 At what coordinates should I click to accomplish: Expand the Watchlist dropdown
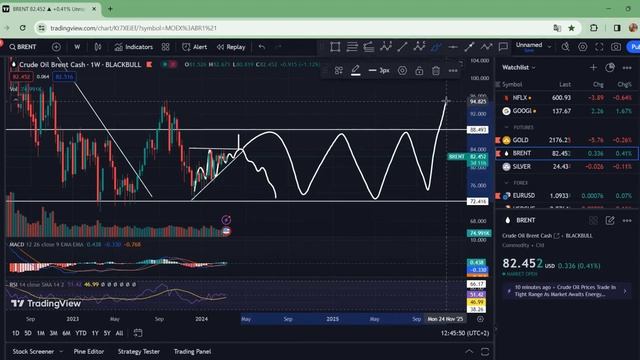[519, 67]
